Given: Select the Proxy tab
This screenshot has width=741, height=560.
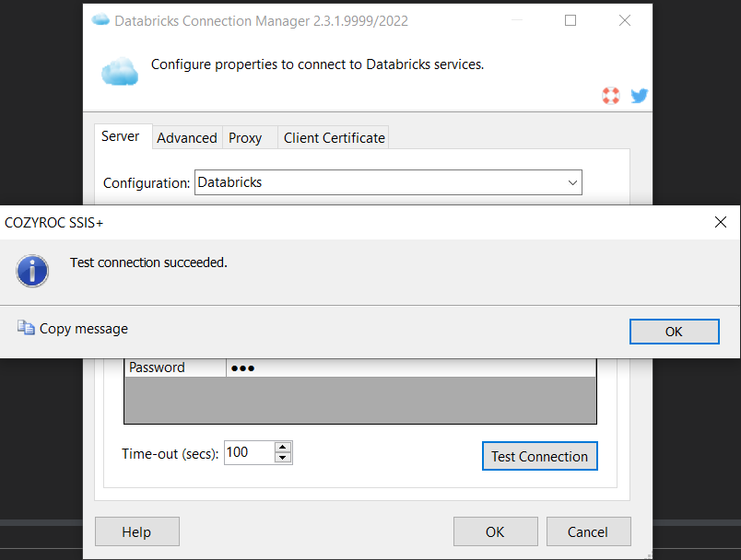Looking at the screenshot, I should click(245, 137).
